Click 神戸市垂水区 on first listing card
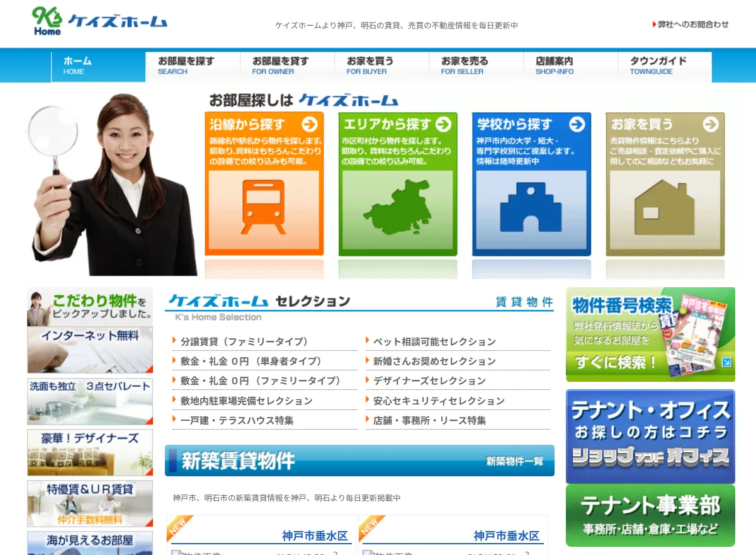 click(x=315, y=536)
